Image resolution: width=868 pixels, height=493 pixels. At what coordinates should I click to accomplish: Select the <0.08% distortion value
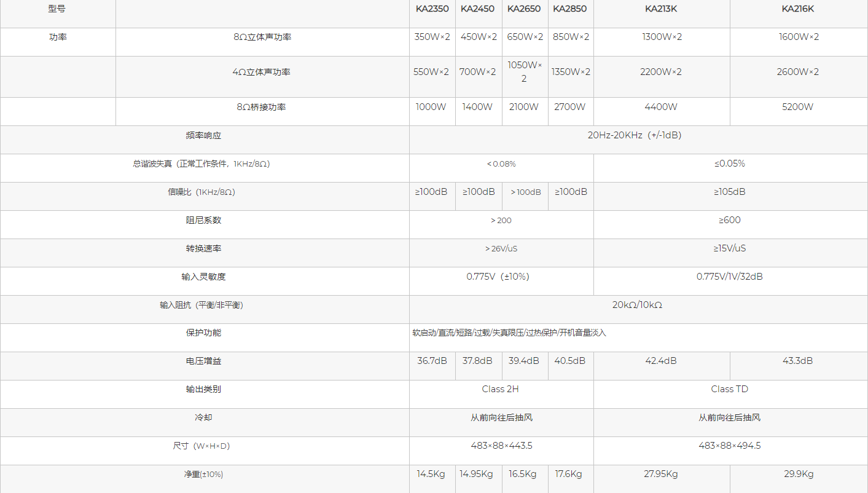tap(501, 164)
